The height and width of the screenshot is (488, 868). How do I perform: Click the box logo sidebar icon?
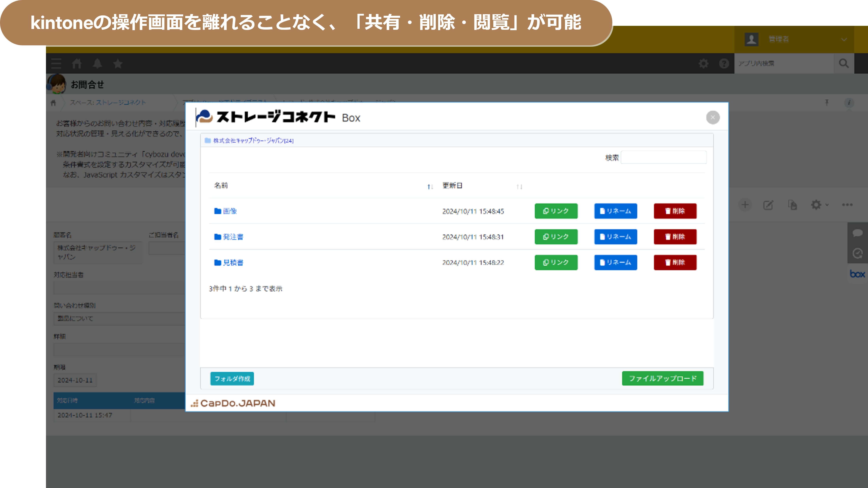point(857,274)
